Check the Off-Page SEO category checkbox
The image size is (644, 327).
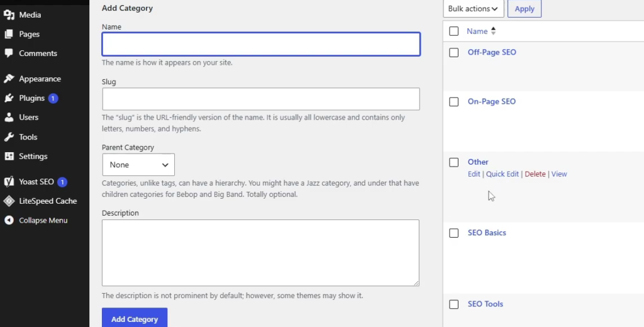coord(453,53)
